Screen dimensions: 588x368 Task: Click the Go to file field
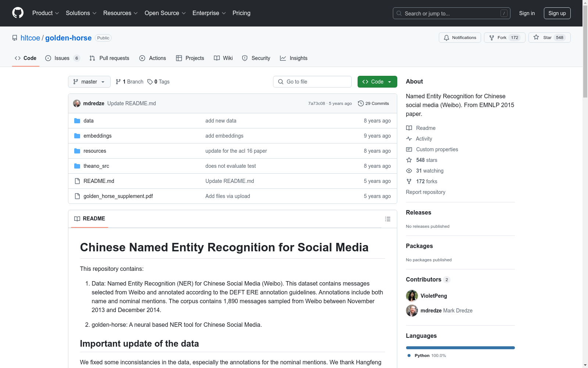pos(312,82)
